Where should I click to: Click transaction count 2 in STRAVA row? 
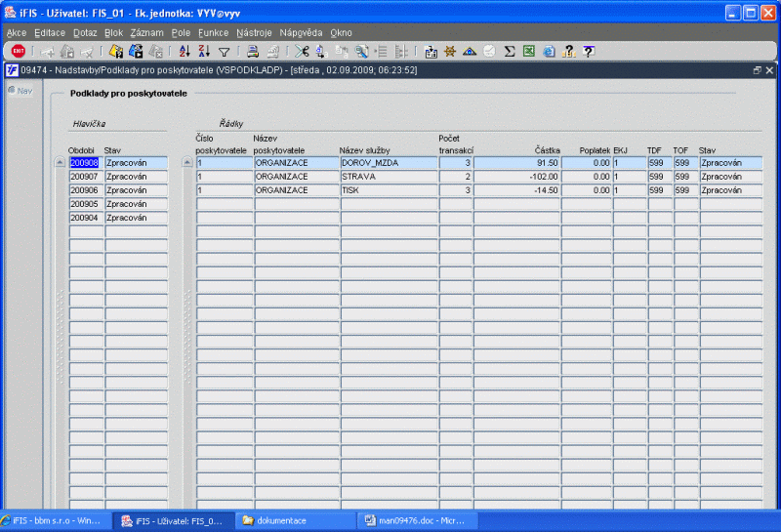456,177
